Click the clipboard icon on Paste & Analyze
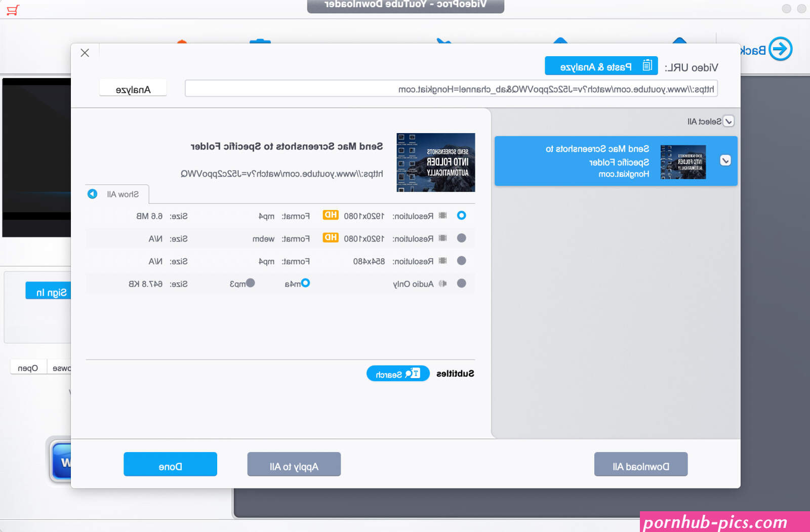810x532 pixels. [647, 65]
